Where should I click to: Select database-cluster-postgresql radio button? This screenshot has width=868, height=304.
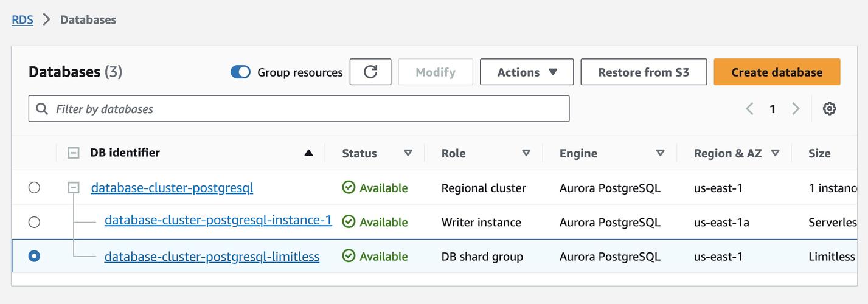(x=34, y=188)
